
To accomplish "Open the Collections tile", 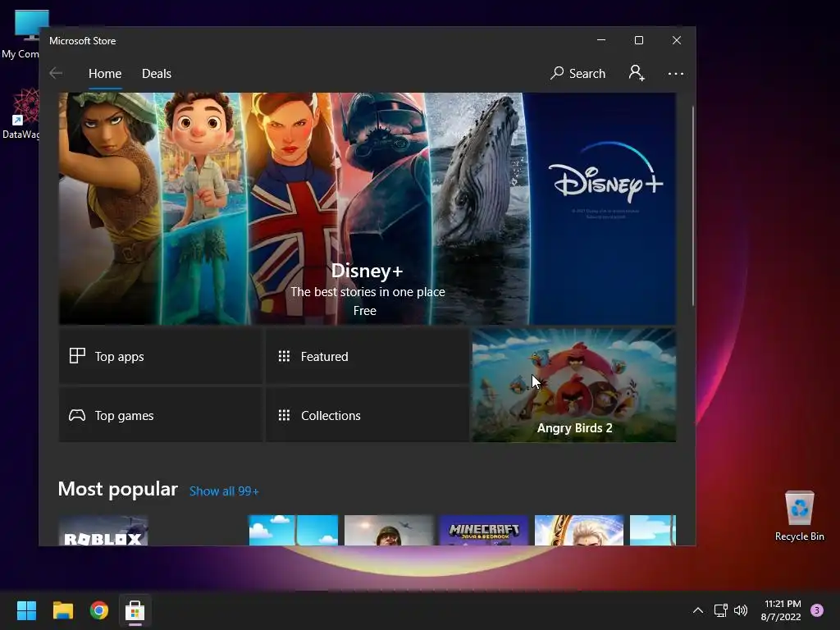I will [x=367, y=415].
